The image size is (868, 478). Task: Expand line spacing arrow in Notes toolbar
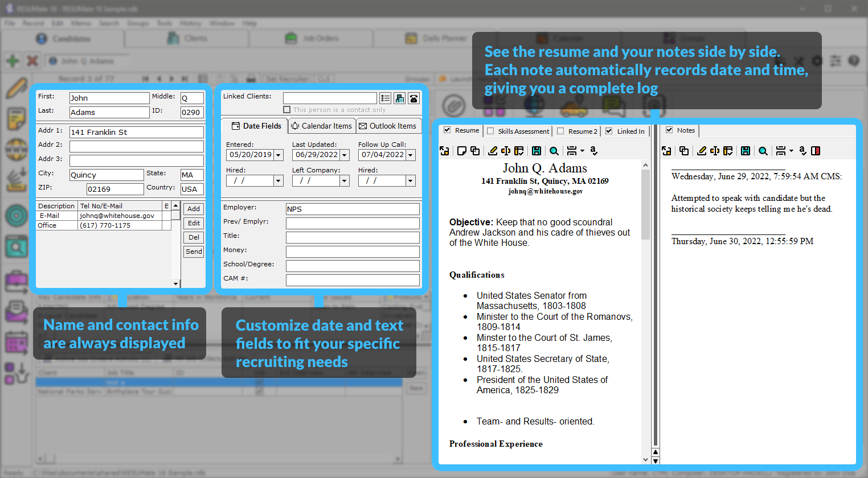point(791,151)
